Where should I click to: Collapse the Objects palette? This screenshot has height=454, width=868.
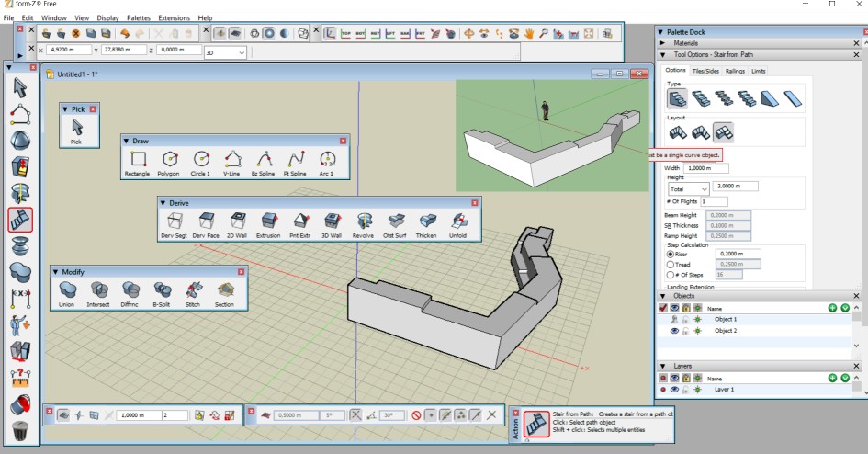pyautogui.click(x=662, y=296)
